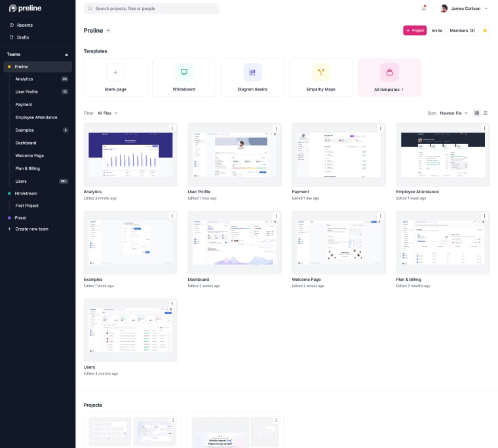Open the Users card's three-dot menu
The image size is (498, 448).
(172, 303)
